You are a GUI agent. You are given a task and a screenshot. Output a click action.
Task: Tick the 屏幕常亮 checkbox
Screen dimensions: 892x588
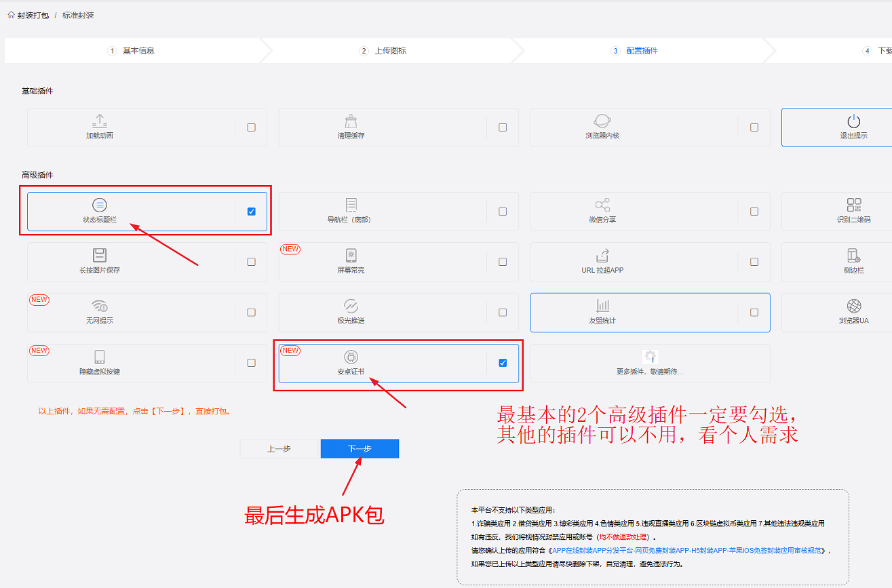(503, 262)
